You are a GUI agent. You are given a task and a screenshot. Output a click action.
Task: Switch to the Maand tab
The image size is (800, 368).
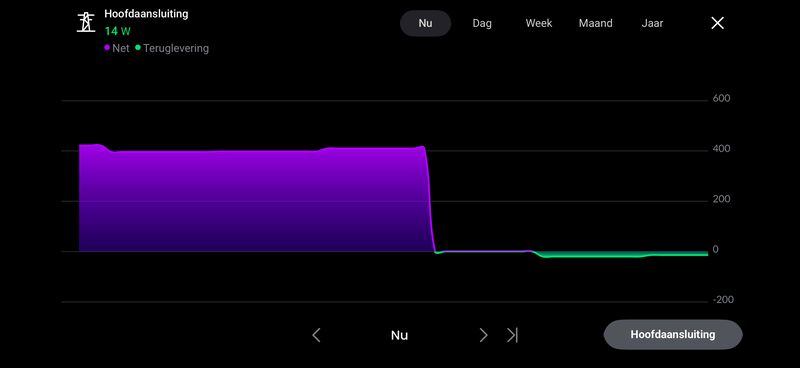595,23
